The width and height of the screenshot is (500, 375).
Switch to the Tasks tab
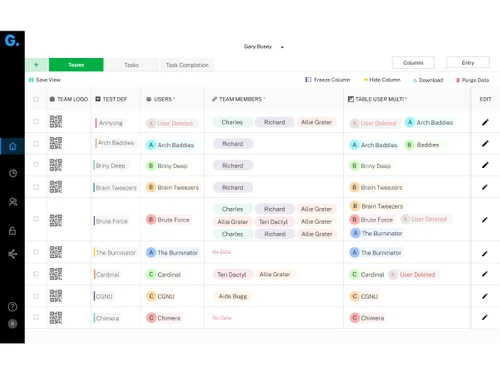[131, 65]
